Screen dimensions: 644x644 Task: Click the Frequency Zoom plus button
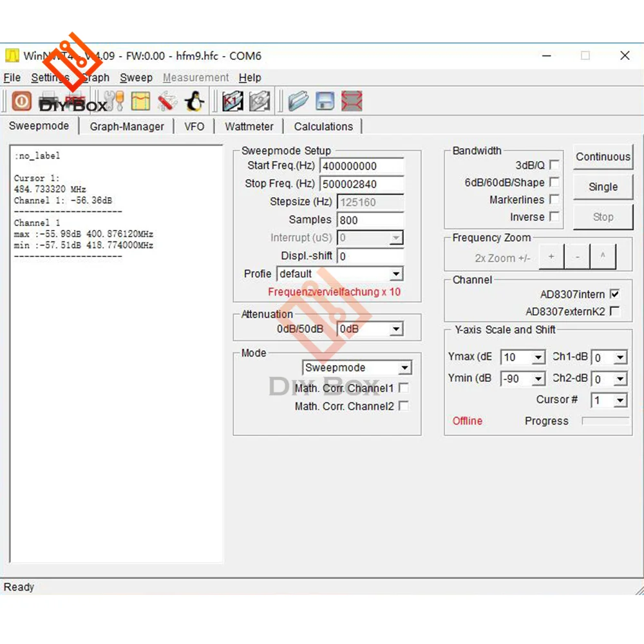551,257
